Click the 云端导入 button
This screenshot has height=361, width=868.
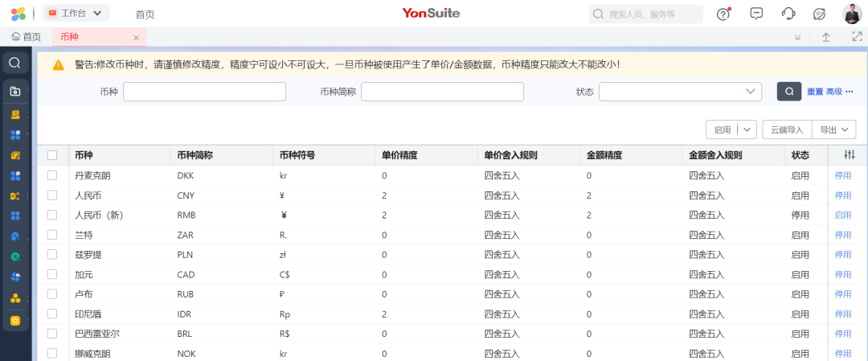coord(787,129)
